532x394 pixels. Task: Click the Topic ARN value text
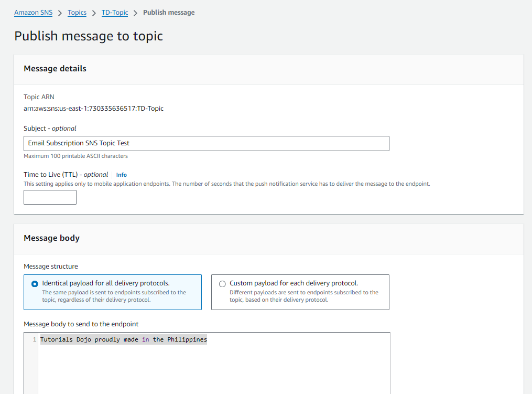point(93,109)
